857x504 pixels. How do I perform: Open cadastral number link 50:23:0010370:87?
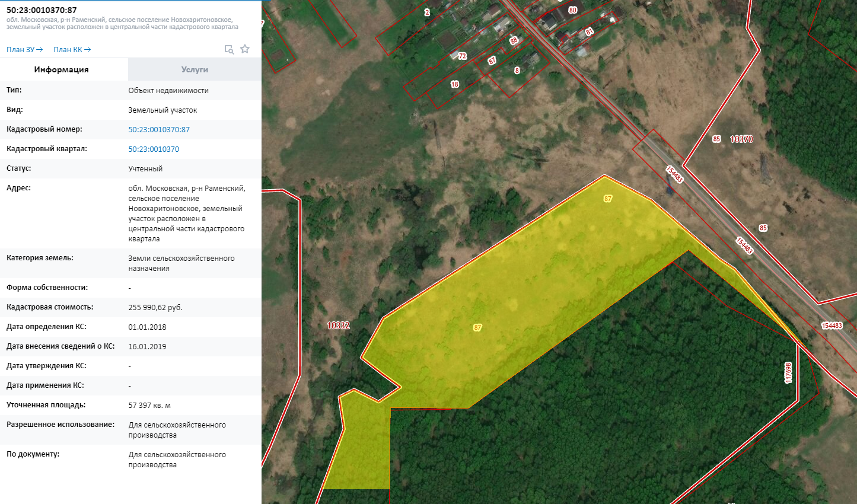[159, 130]
